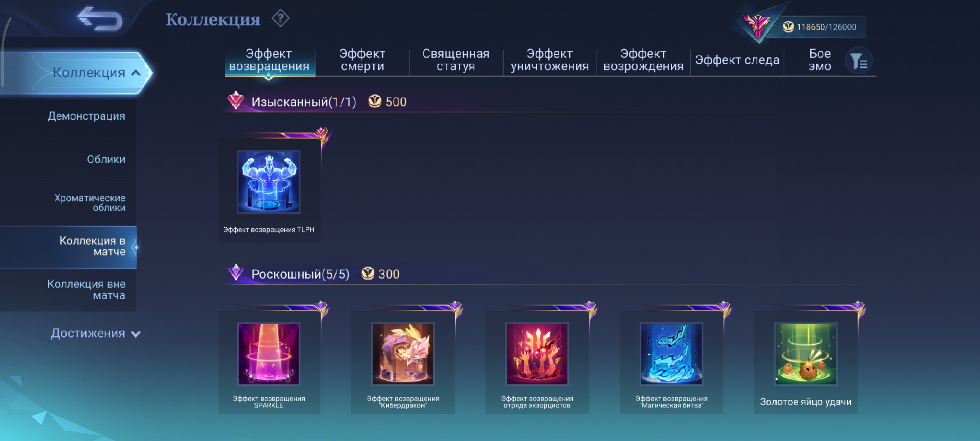Pick the отряда экзорцистов recall effect
Screen dimensions: 980x441
[x=537, y=354]
